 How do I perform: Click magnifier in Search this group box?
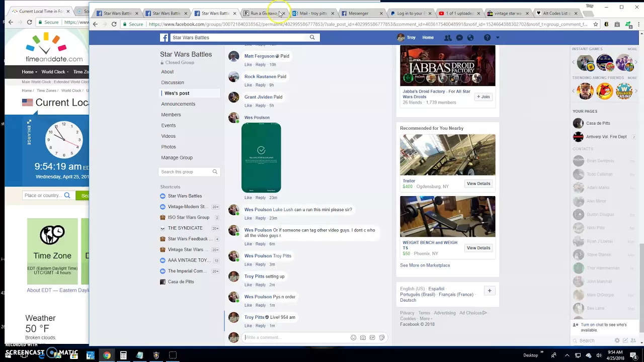pos(215,172)
